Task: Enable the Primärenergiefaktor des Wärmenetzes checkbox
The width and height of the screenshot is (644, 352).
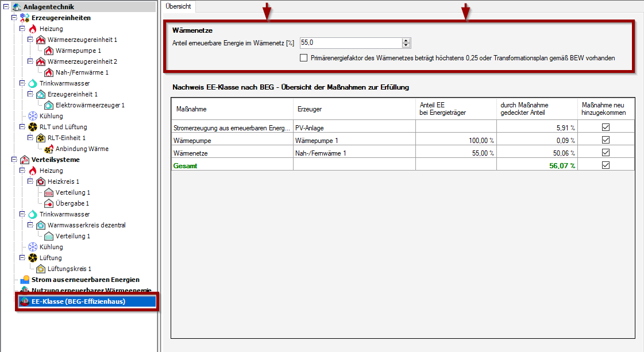Action: [303, 57]
